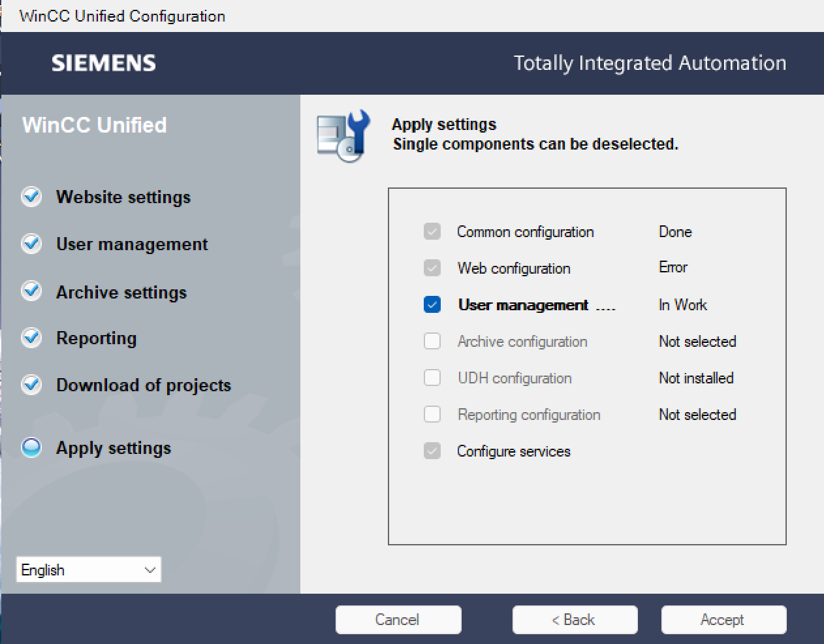Viewport: 824px width, 644px height.
Task: Click the Common configuration label
Action: click(x=526, y=232)
